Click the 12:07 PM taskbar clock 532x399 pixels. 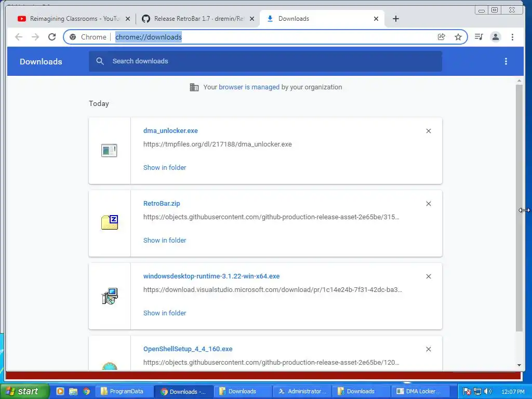tap(513, 392)
